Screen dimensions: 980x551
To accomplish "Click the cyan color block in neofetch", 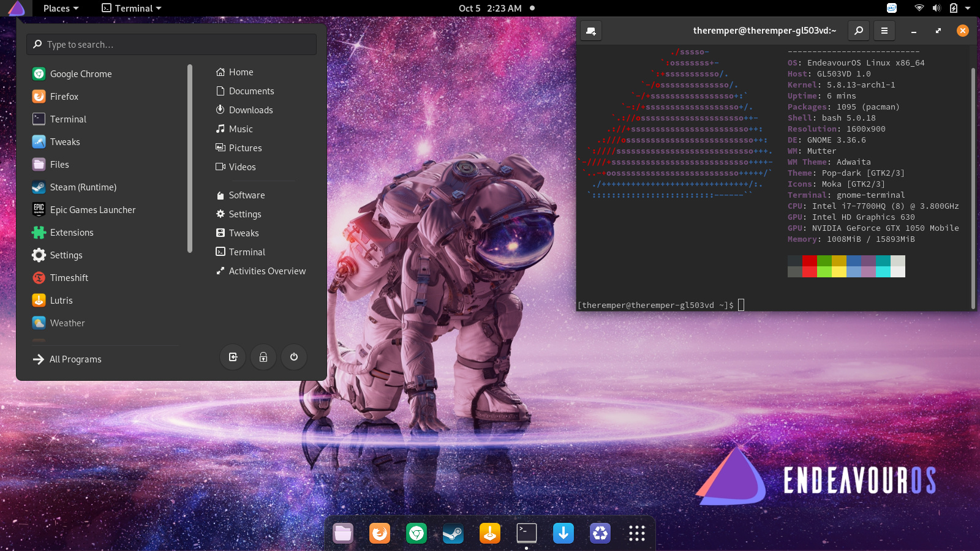I will click(x=883, y=266).
